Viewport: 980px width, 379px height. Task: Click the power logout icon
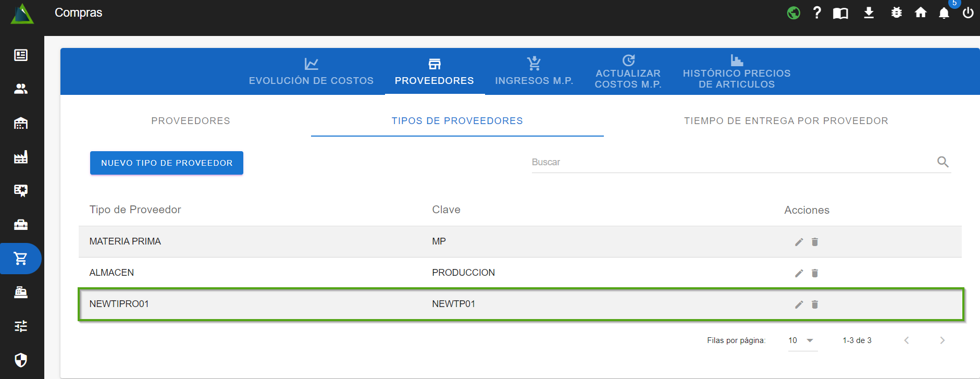coord(967,13)
